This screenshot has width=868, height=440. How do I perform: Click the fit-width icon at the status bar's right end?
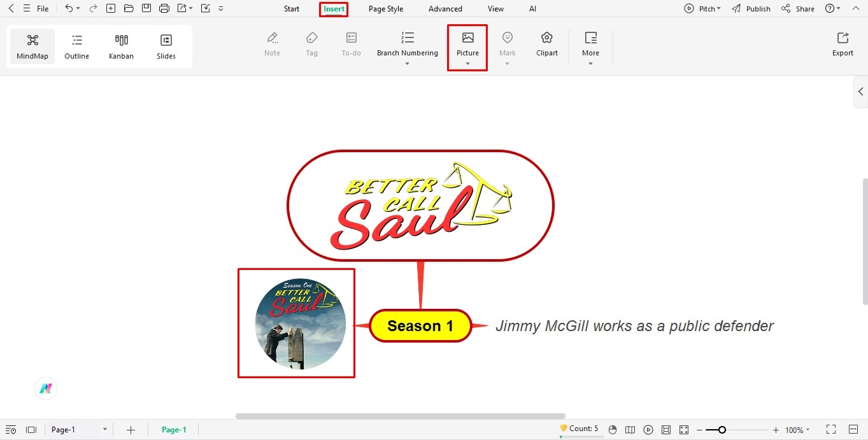853,430
